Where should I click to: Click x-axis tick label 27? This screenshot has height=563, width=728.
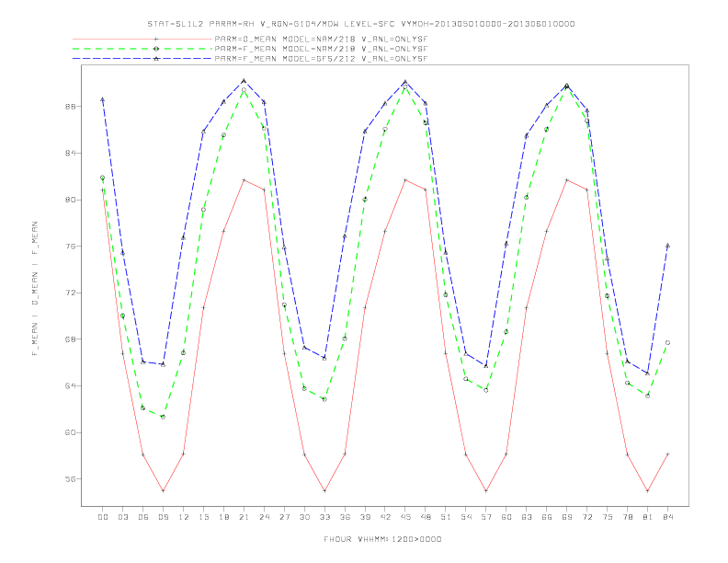[284, 517]
